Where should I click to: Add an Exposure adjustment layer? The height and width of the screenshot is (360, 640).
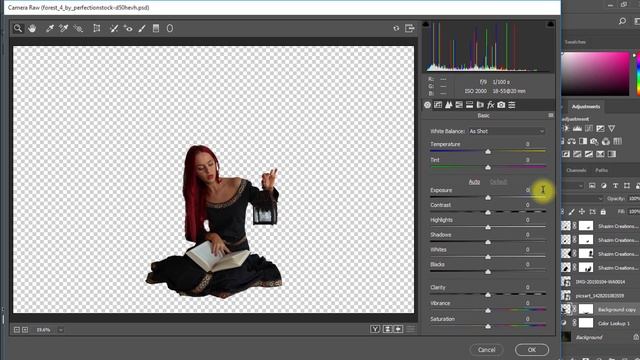[x=600, y=129]
